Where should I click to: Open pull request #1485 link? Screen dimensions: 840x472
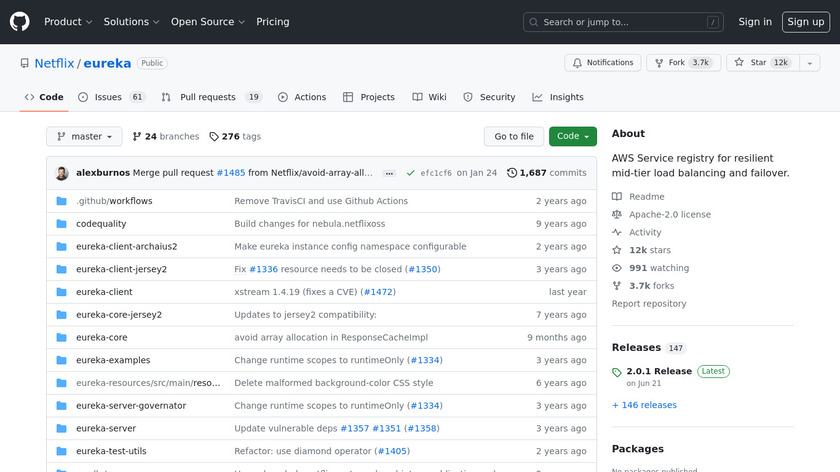point(231,173)
